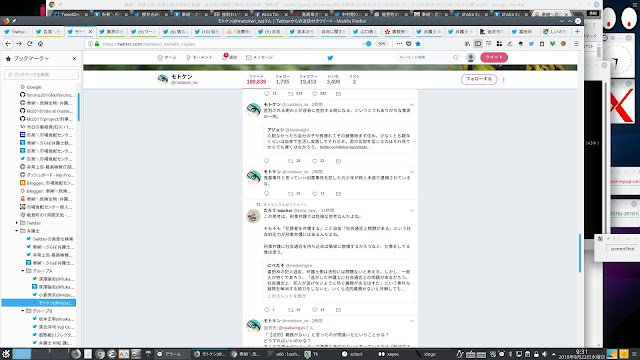Open モトケン profile name link
This screenshot has width=640, height=360.
182,77
